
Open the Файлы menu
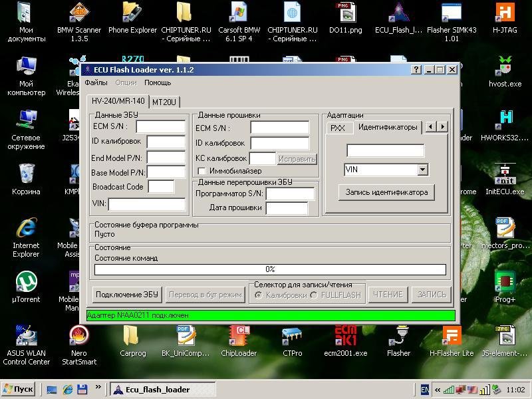(96, 82)
